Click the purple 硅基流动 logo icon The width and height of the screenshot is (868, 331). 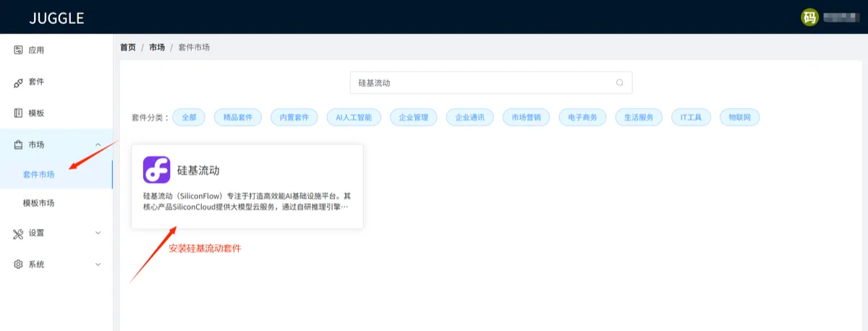(x=156, y=171)
